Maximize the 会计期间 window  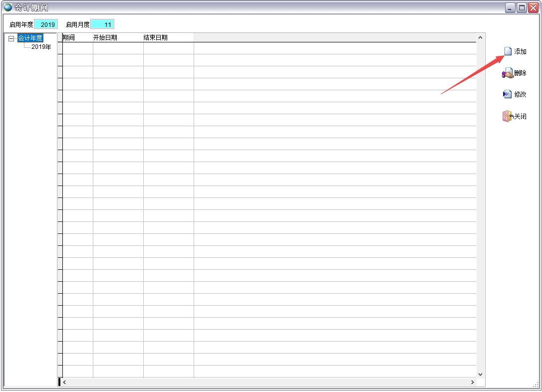coord(522,7)
